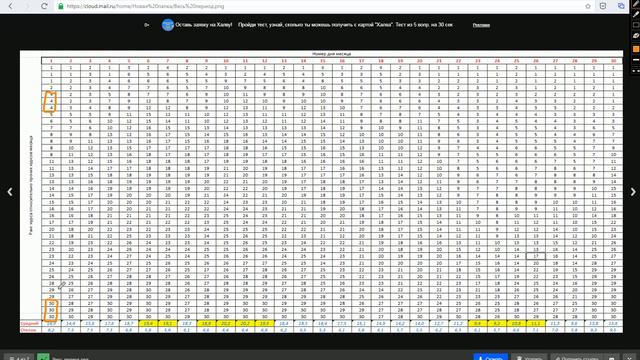Viewport: 640px width, 360px height.
Task: Reload the page with the refresh icon
Action: click(44, 6)
